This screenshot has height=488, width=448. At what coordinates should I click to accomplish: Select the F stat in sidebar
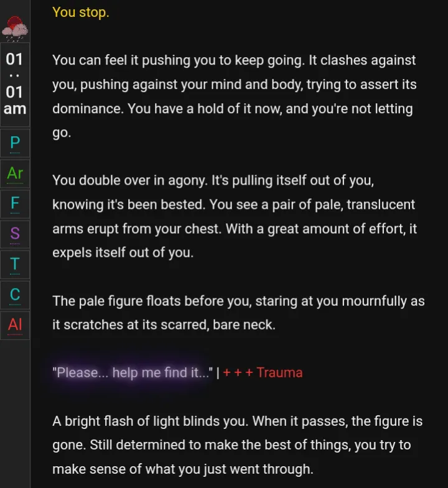pyautogui.click(x=15, y=203)
